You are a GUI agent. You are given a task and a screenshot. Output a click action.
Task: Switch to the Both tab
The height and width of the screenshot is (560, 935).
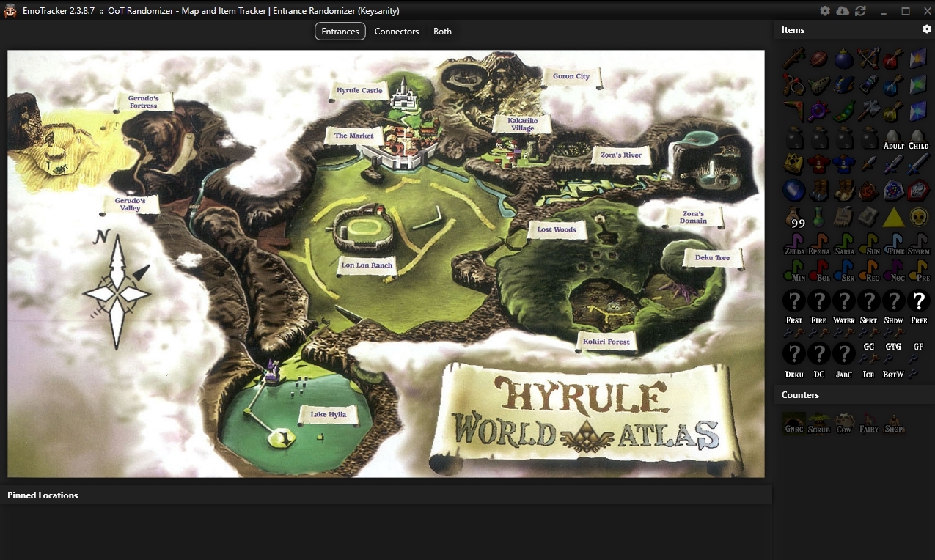[442, 32]
